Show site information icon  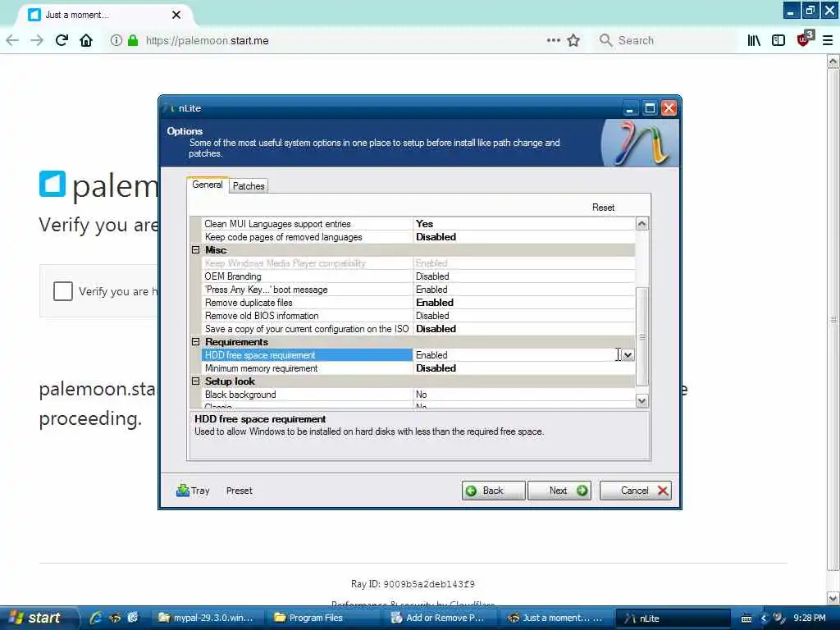(x=116, y=41)
